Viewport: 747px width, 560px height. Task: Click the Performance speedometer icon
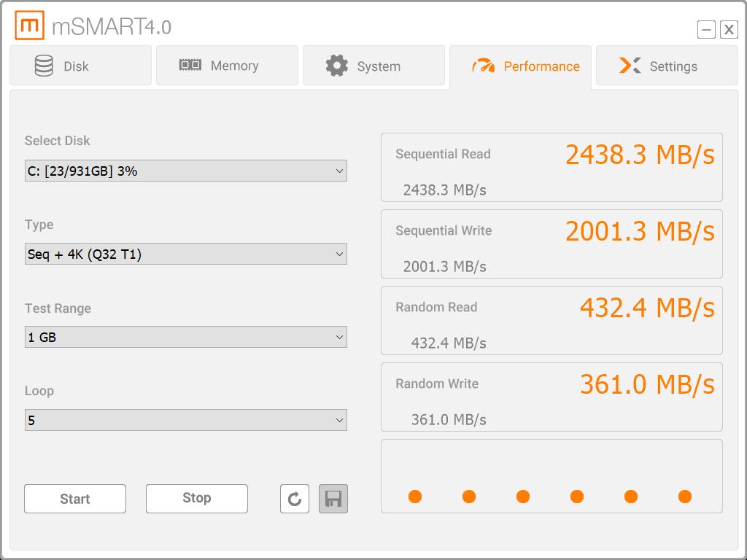(483, 66)
